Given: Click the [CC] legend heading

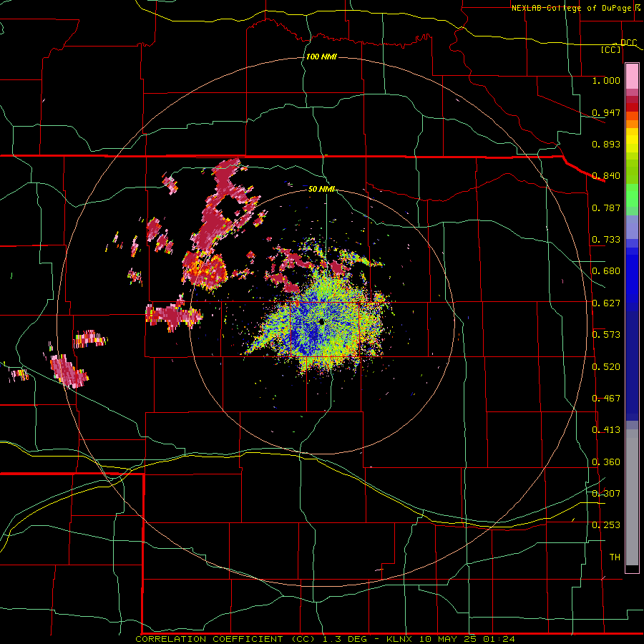Looking at the screenshot, I should click(611, 49).
